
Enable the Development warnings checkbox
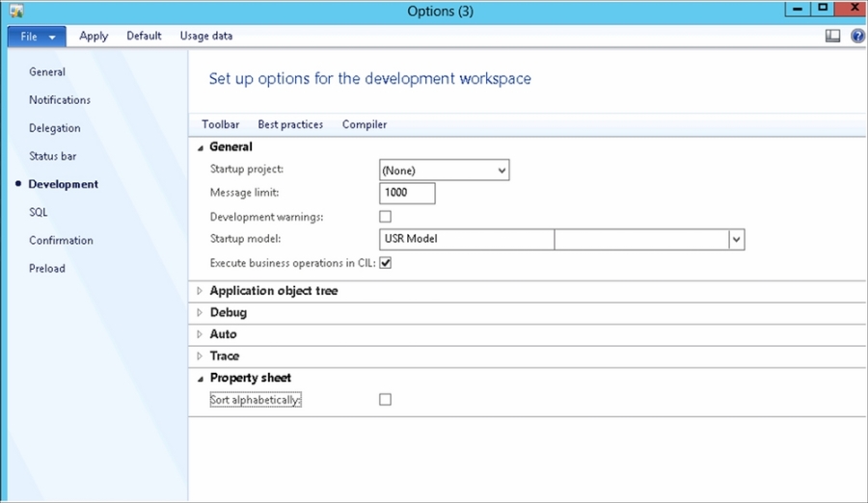point(385,217)
